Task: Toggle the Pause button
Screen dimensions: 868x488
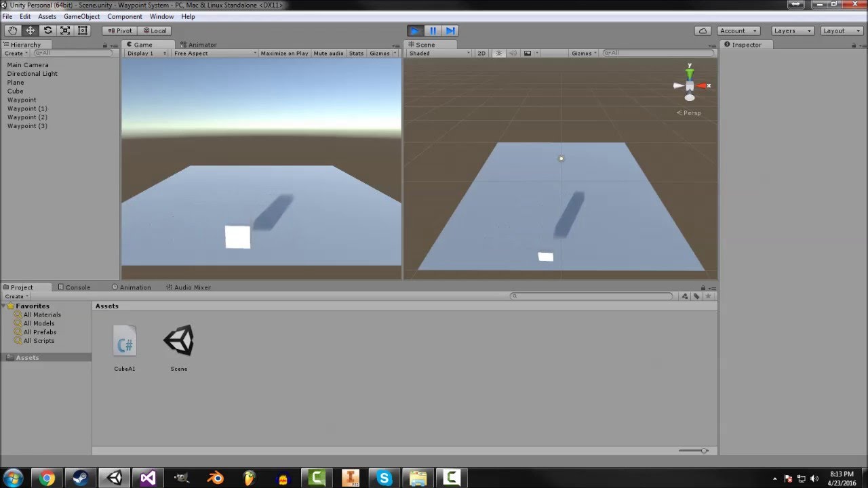Action: [x=433, y=30]
